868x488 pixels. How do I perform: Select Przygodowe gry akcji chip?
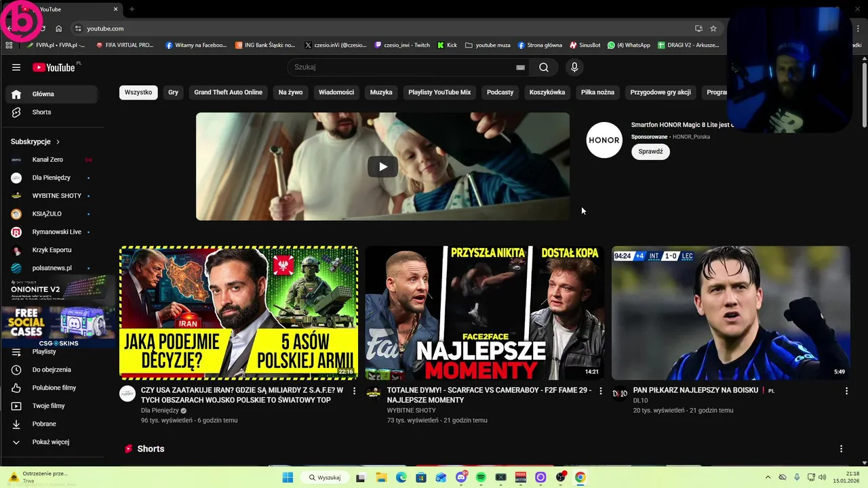[660, 92]
